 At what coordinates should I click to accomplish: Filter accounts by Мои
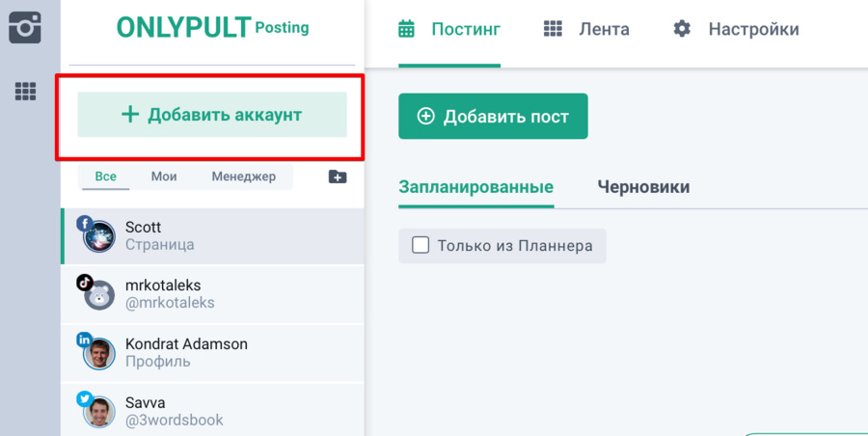click(164, 177)
